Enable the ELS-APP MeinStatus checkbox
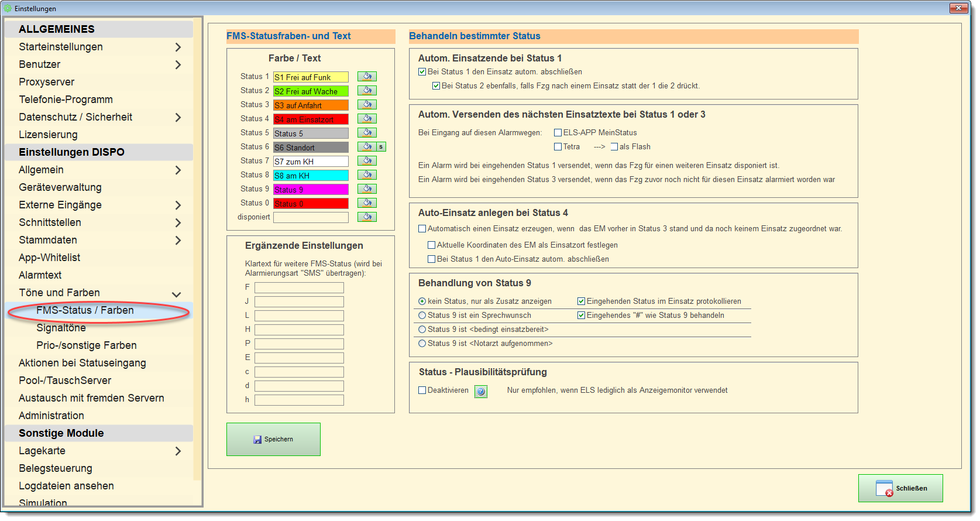Screen dimensions: 980x521 pos(558,133)
